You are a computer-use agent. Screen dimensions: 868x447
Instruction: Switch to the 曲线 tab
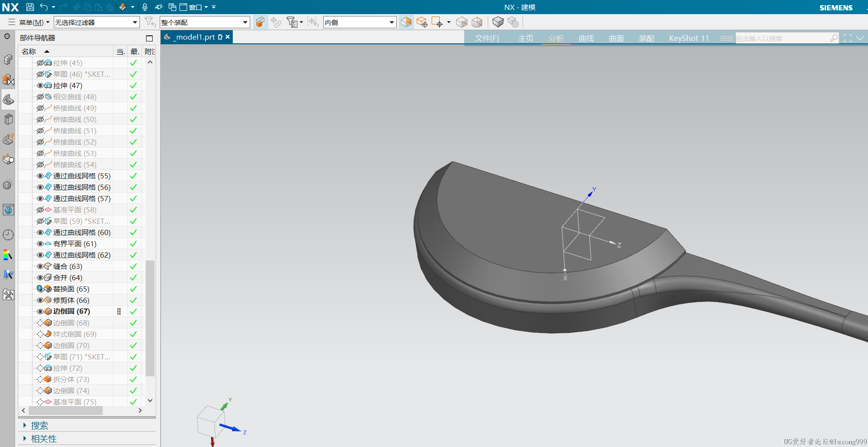click(x=586, y=38)
